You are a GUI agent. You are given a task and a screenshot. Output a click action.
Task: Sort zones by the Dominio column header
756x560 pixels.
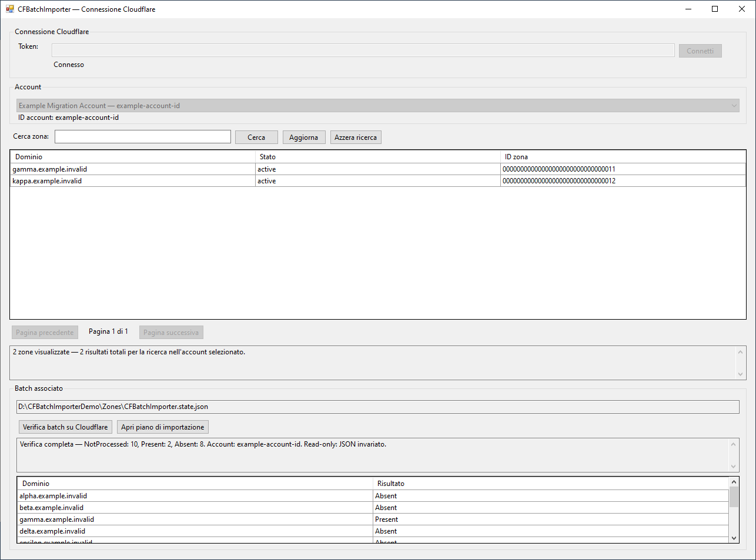(x=133, y=157)
